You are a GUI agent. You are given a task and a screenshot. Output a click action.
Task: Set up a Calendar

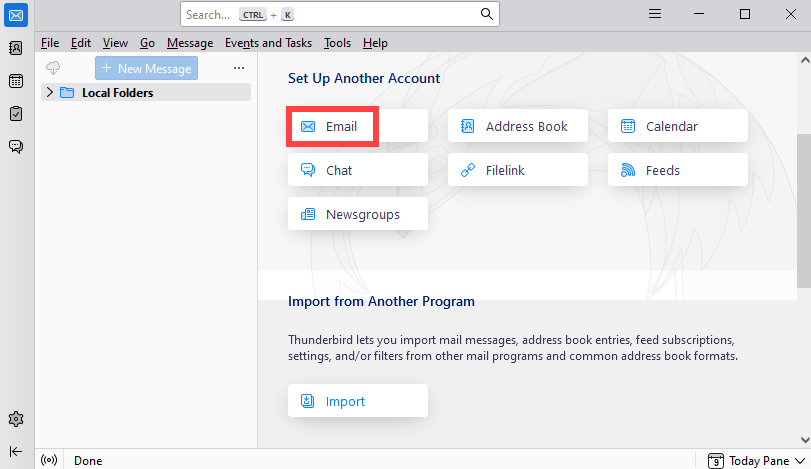click(x=678, y=126)
